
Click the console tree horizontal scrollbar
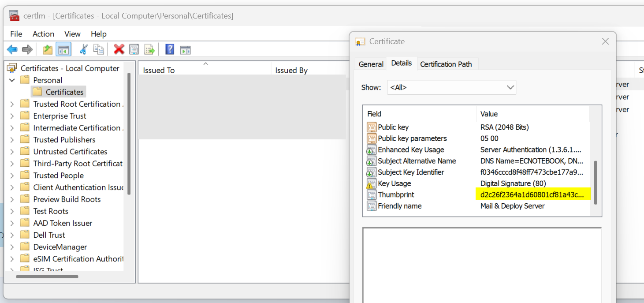47,277
